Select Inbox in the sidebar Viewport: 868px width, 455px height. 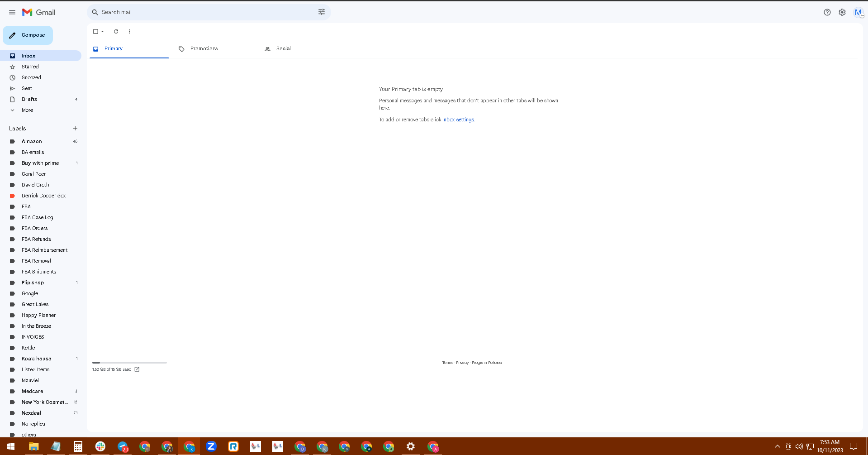point(41,56)
